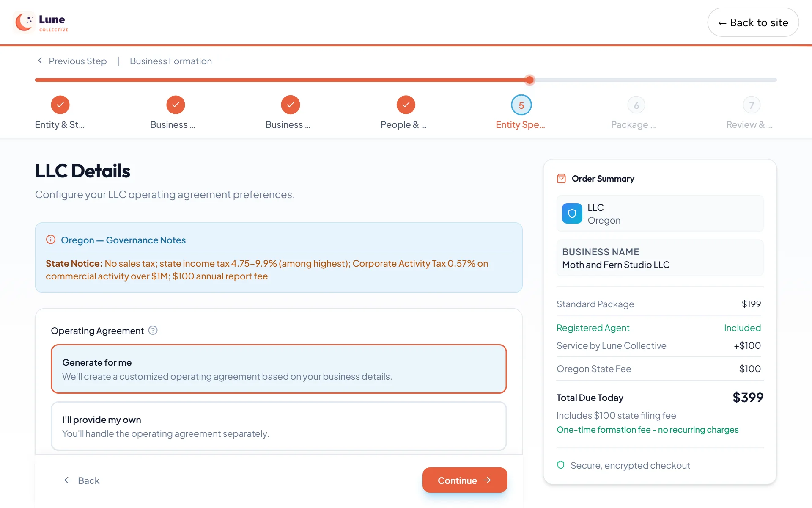Go to completed People & ... step
812x508 pixels.
tap(406, 105)
